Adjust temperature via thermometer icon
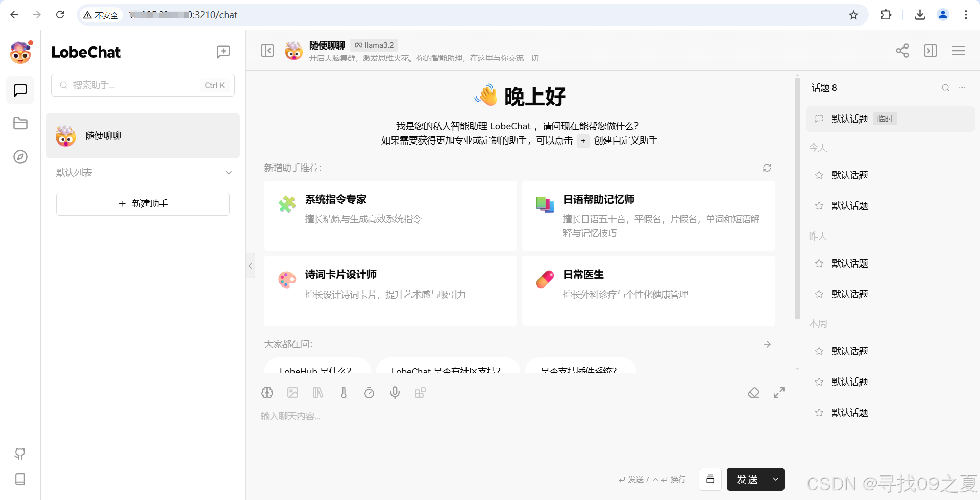This screenshot has width=980, height=500. pos(344,393)
